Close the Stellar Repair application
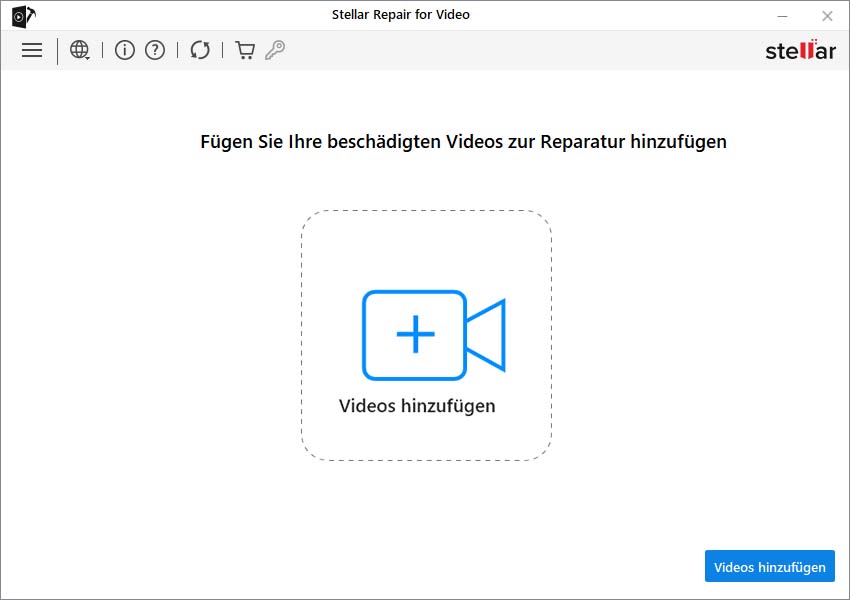Screen dimensions: 850x600 (825, 15)
